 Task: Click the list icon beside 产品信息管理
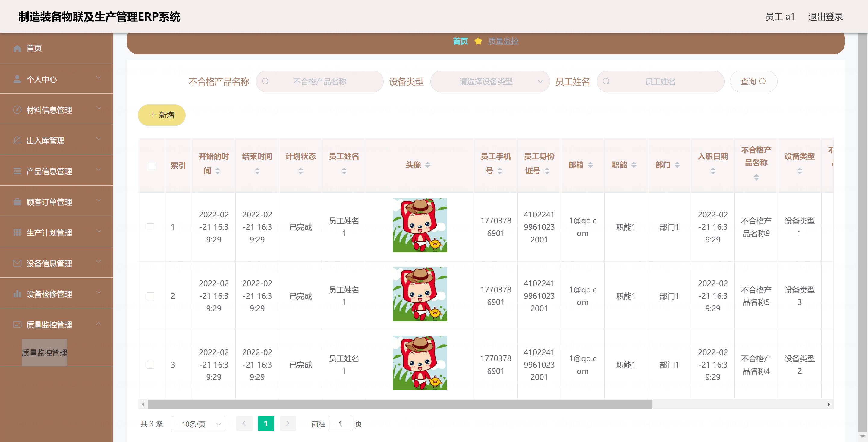17,171
